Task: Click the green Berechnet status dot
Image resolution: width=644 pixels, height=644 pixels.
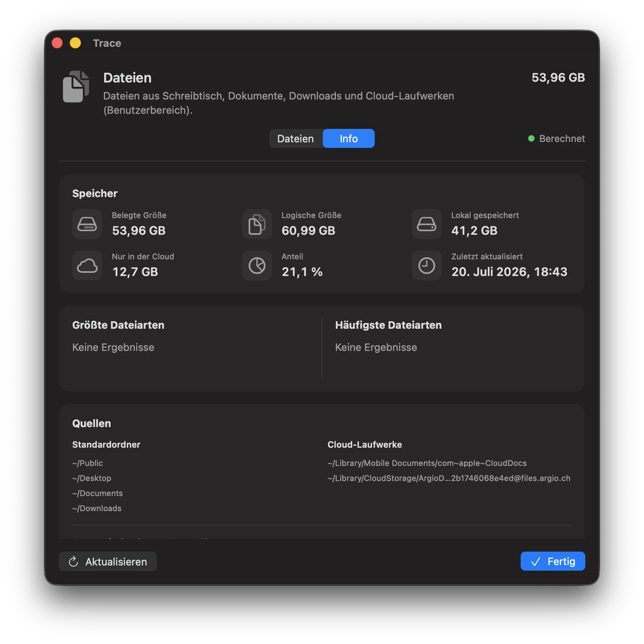Action: point(531,138)
